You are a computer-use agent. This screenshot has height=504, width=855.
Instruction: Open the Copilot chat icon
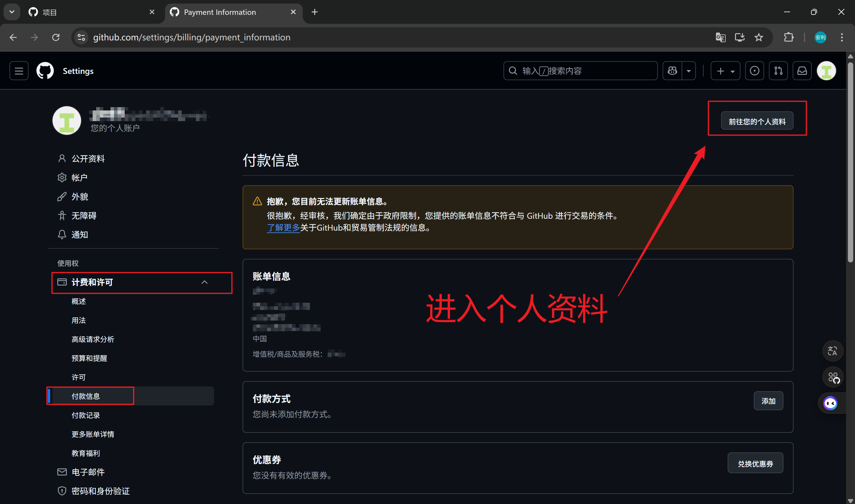click(672, 71)
